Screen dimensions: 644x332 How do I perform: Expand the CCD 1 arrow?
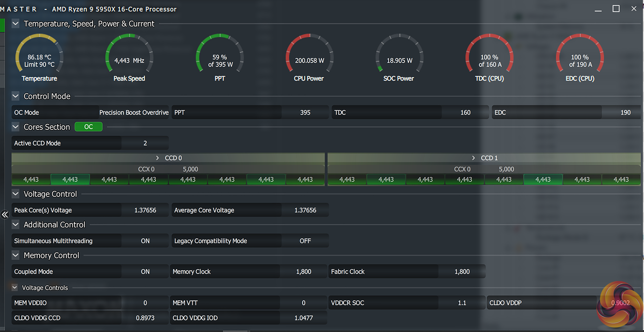tap(473, 158)
